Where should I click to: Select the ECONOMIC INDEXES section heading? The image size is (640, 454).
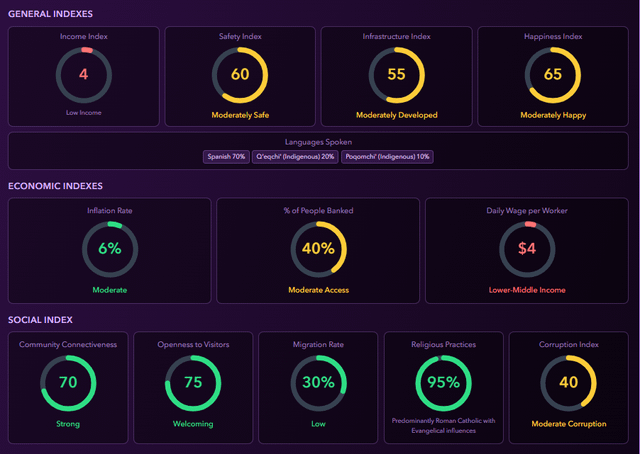click(x=56, y=186)
